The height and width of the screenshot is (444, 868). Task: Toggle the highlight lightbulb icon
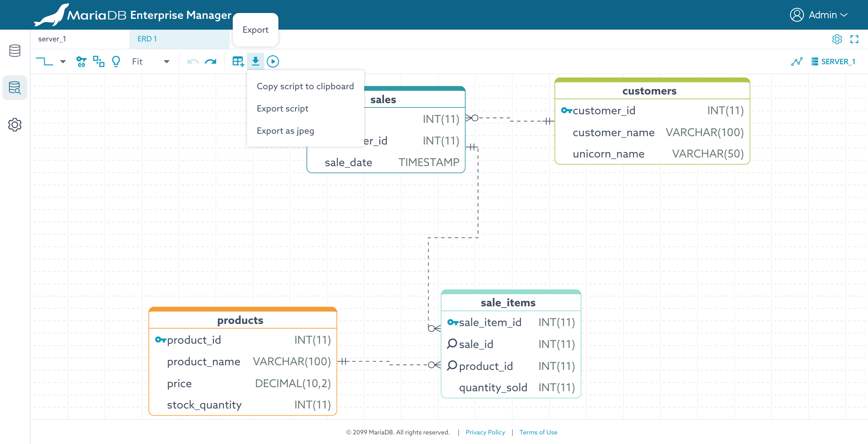(x=116, y=61)
